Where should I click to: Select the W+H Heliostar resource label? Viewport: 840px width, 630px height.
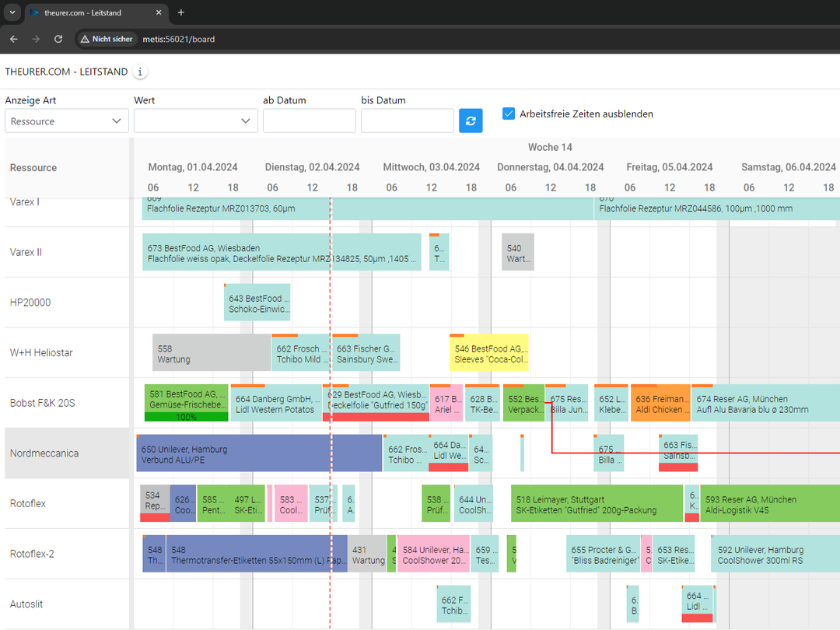41,353
